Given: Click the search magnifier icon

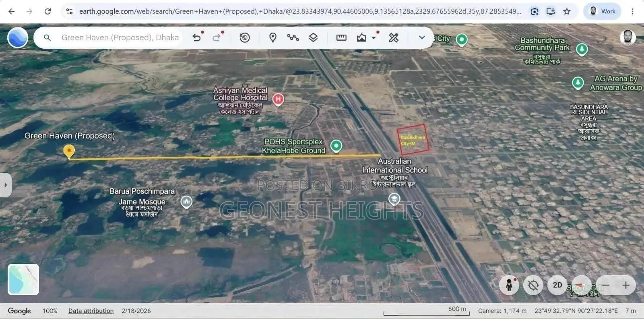Looking at the screenshot, I should 47,37.
